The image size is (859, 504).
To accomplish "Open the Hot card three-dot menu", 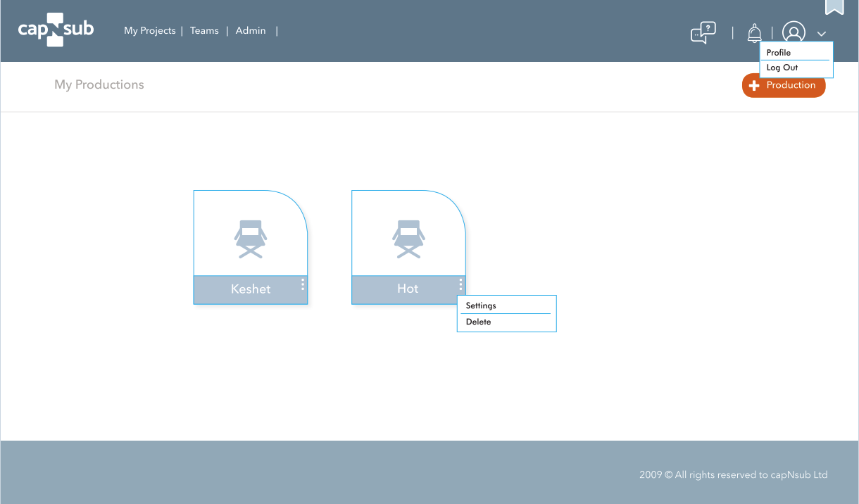I will pyautogui.click(x=460, y=284).
